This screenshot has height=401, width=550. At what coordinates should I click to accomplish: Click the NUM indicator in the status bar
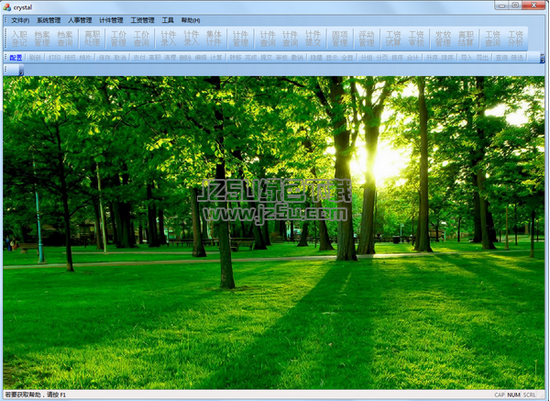[x=514, y=395]
